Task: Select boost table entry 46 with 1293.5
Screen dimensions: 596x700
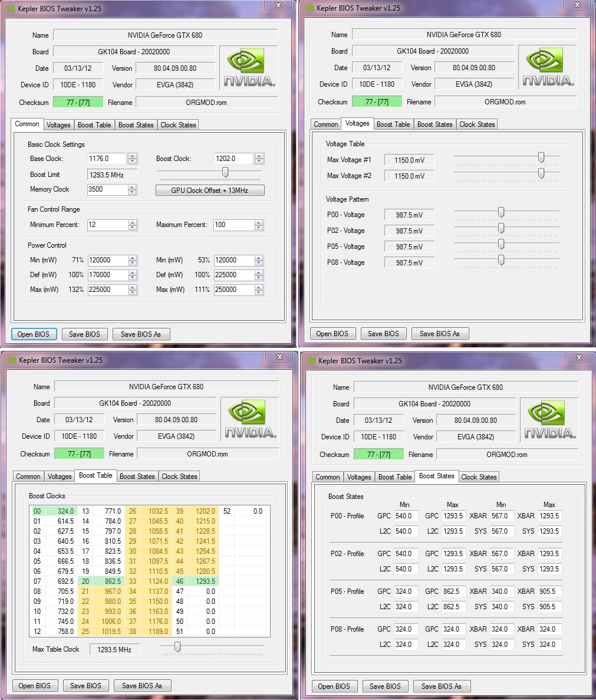Action: coord(195,581)
